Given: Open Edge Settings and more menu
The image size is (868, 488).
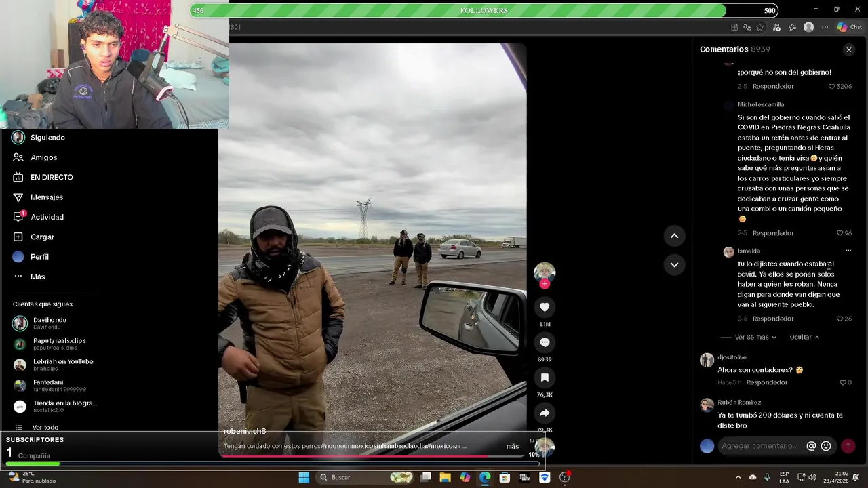Looking at the screenshot, I should [825, 27].
